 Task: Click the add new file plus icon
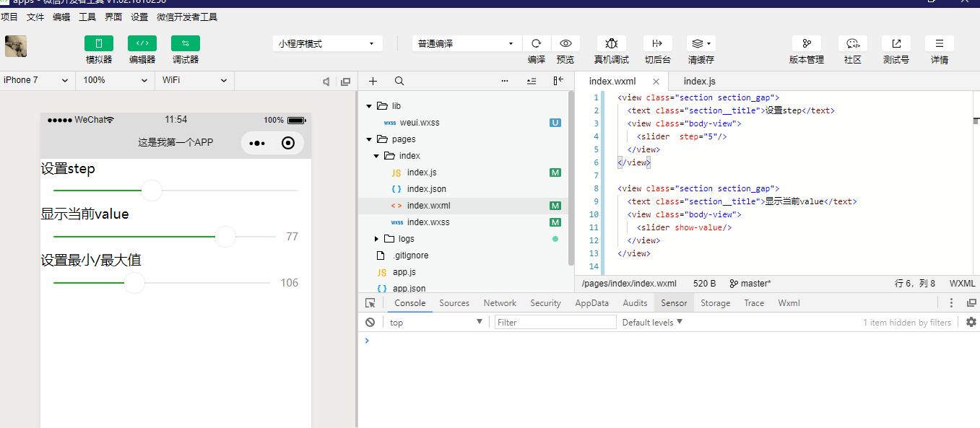click(x=373, y=82)
